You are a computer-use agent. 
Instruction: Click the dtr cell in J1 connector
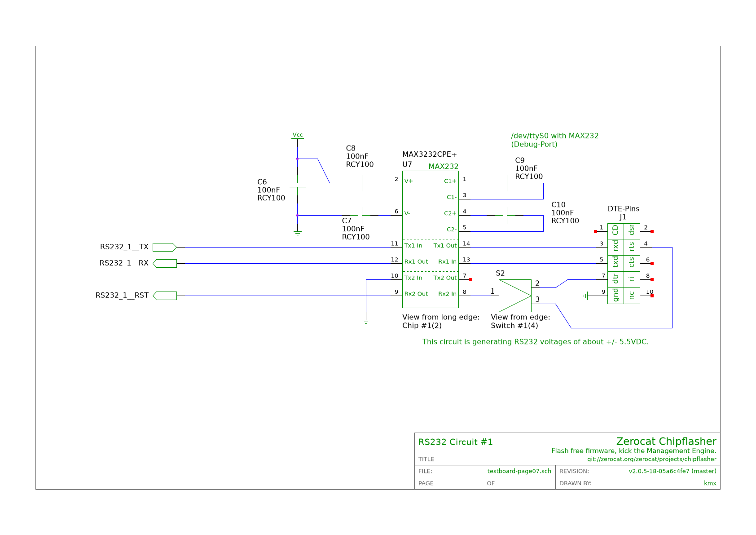(615, 279)
